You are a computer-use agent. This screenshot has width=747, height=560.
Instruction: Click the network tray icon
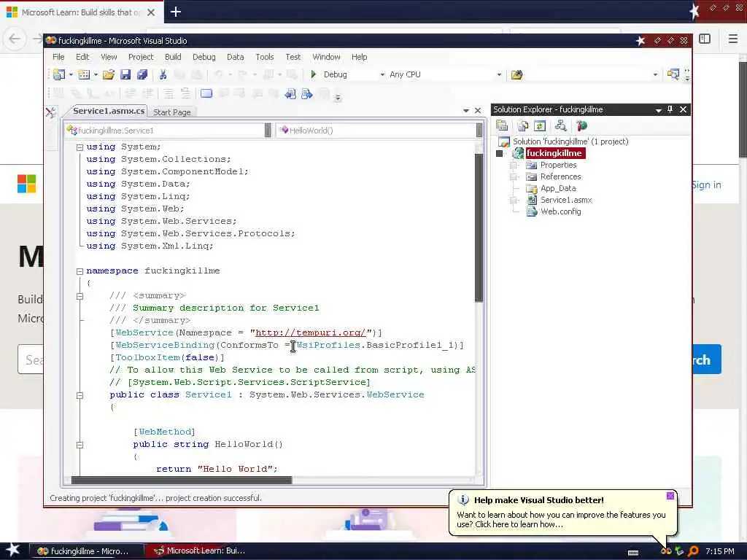679,551
